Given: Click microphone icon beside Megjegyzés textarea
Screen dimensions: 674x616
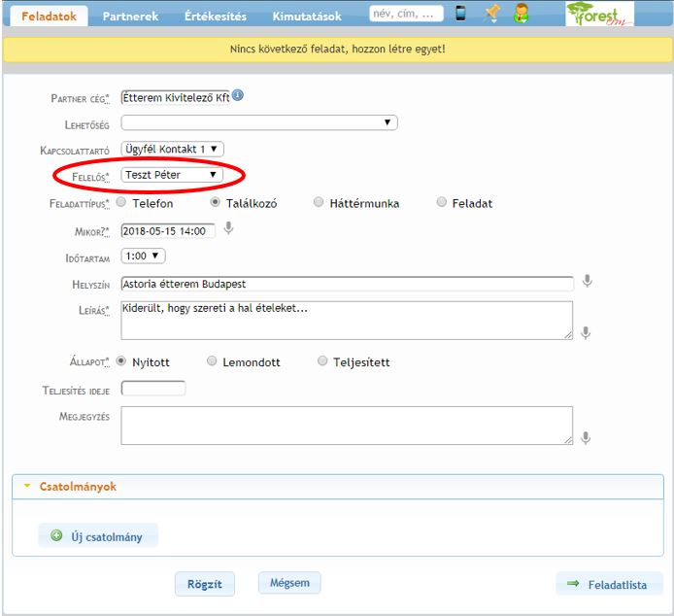Looking at the screenshot, I should (x=587, y=438).
